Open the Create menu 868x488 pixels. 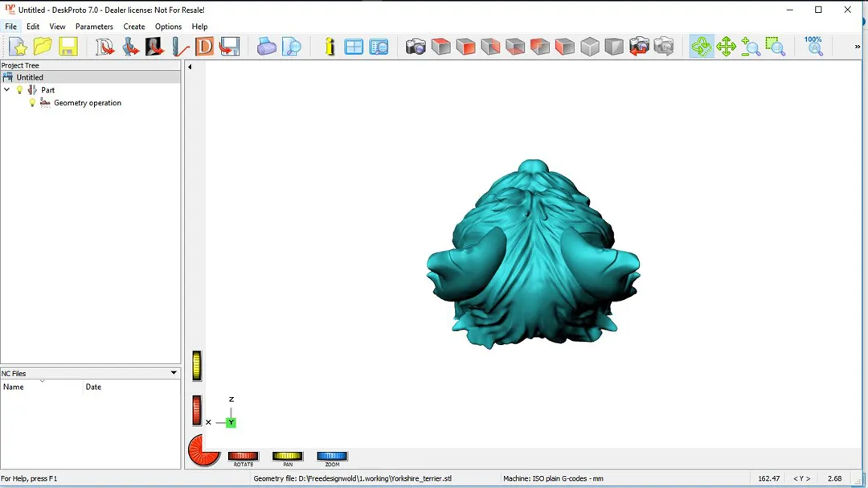point(134,27)
